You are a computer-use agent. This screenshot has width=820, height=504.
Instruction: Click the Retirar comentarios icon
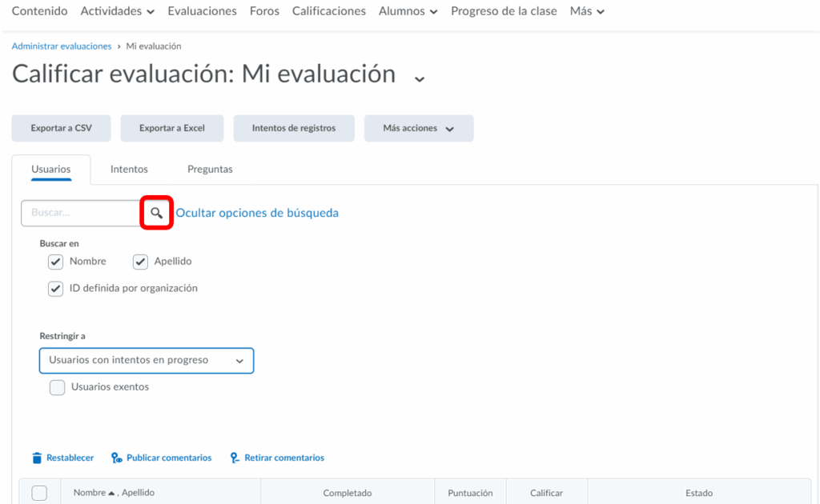[x=235, y=458]
